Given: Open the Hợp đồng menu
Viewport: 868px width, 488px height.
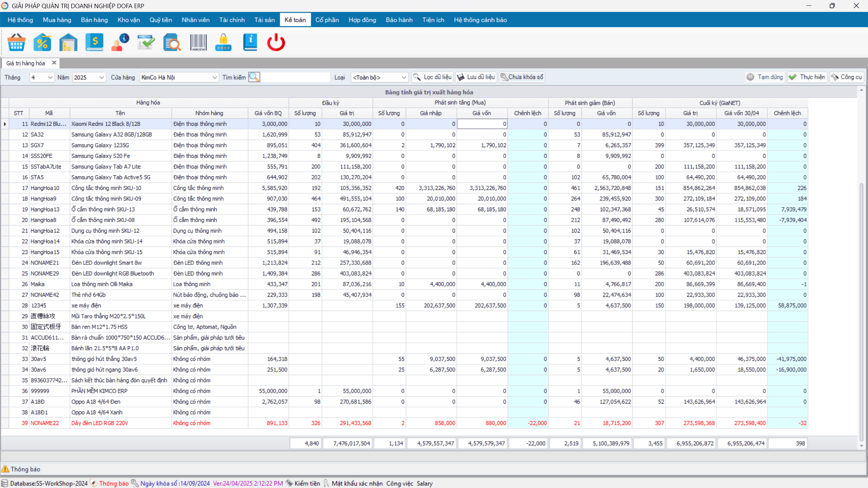Looking at the screenshot, I should pos(362,20).
